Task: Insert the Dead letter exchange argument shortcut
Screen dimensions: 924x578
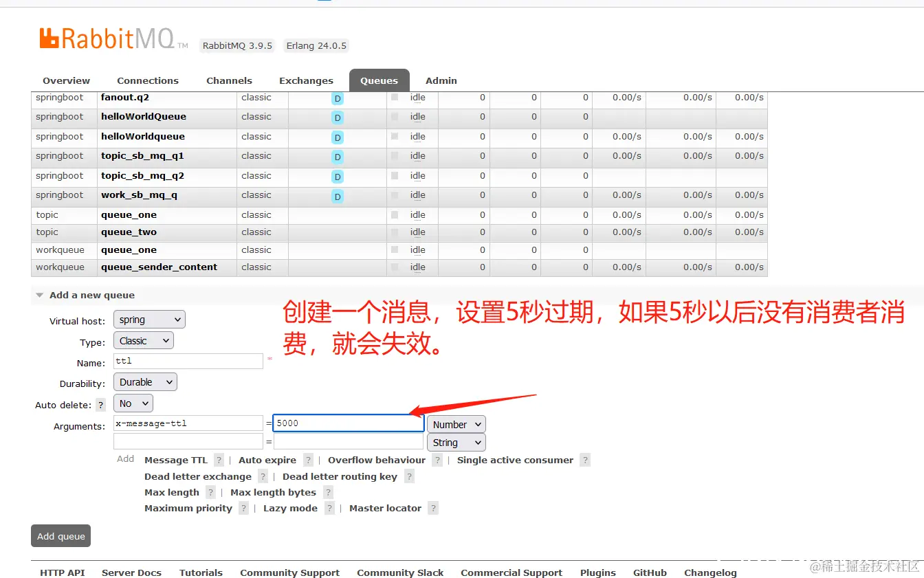Action: pos(198,476)
